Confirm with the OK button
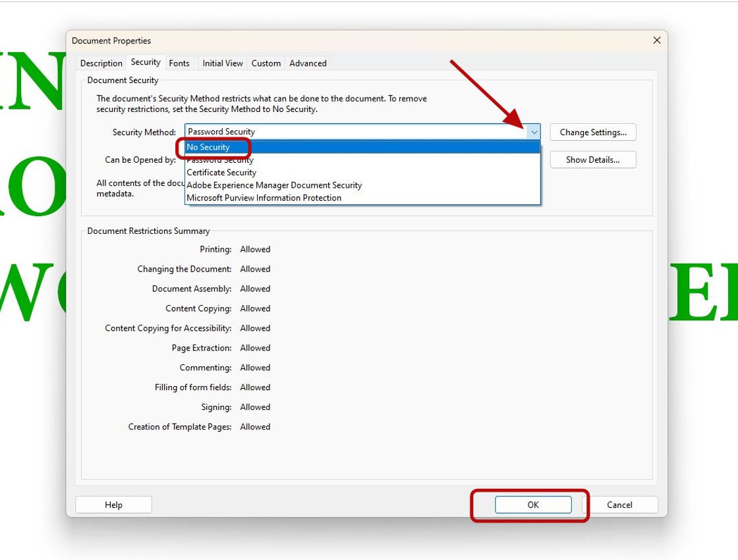This screenshot has height=560, width=738. tap(533, 505)
